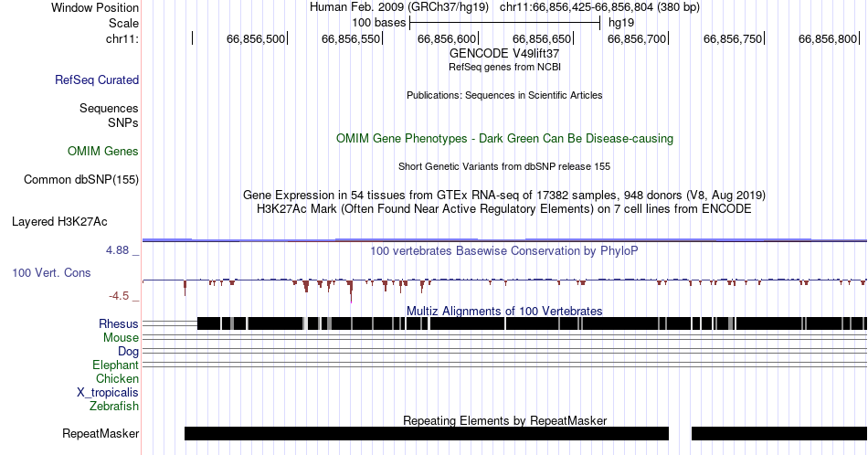Click the Window Position label
The width and height of the screenshot is (868, 455).
click(x=95, y=7)
